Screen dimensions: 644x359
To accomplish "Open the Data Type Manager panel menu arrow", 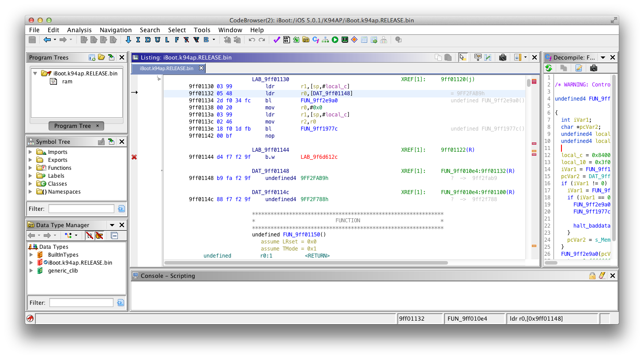I will pos(112,225).
